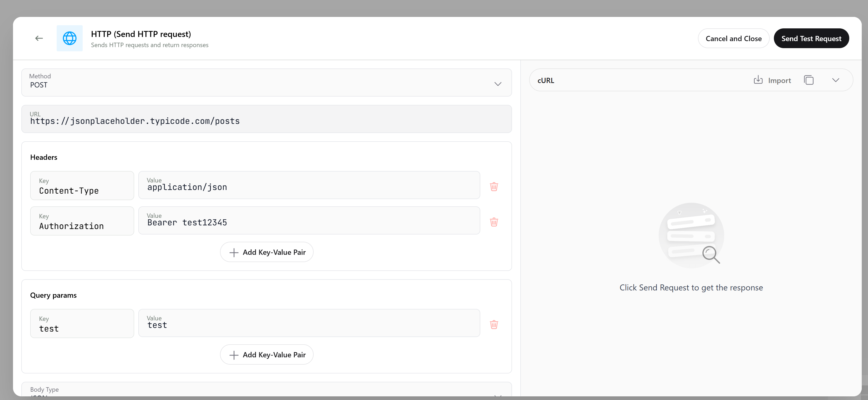Expand the cURL panel chevron

[836, 80]
